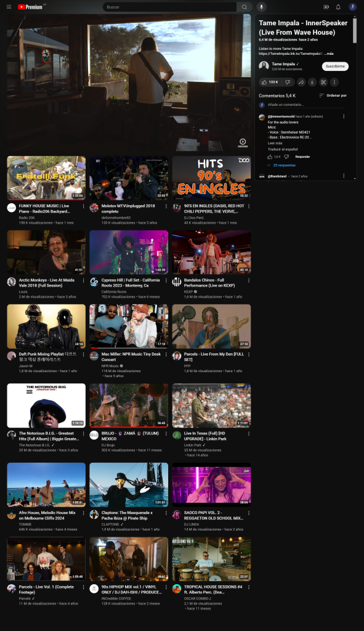Image resolution: width=364 pixels, height=631 pixels.
Task: Open BRUJO - ZAMÁ (TULUM) title
Action: (x=130, y=436)
